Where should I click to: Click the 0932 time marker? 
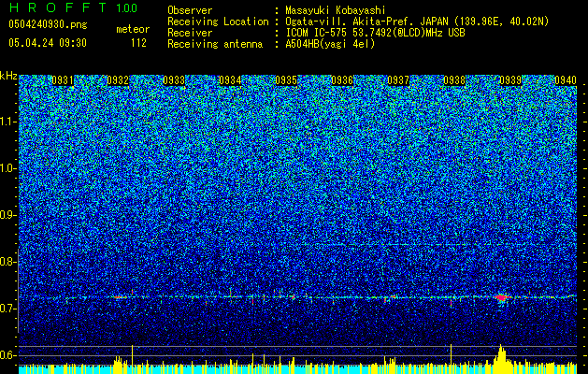[x=118, y=80]
